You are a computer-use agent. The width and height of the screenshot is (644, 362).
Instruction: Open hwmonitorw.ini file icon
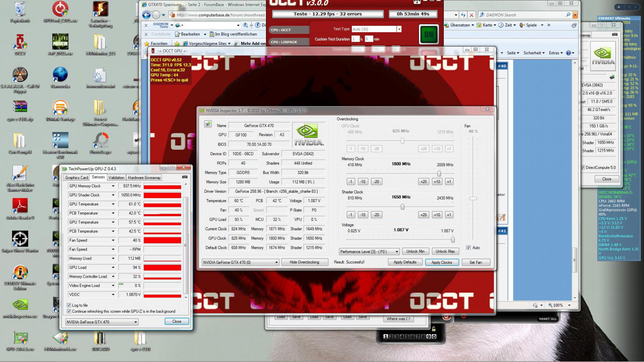coord(100,78)
